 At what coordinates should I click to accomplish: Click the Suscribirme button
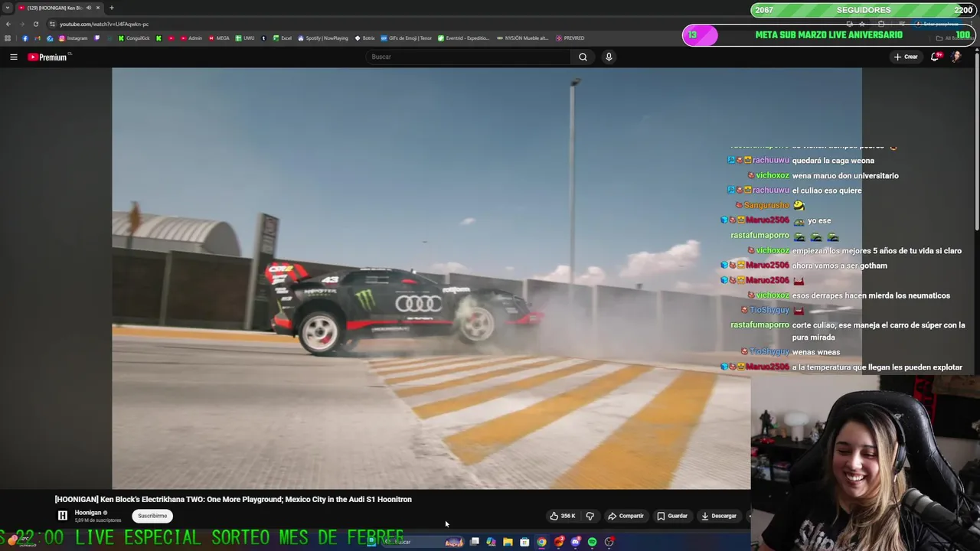[x=152, y=516]
